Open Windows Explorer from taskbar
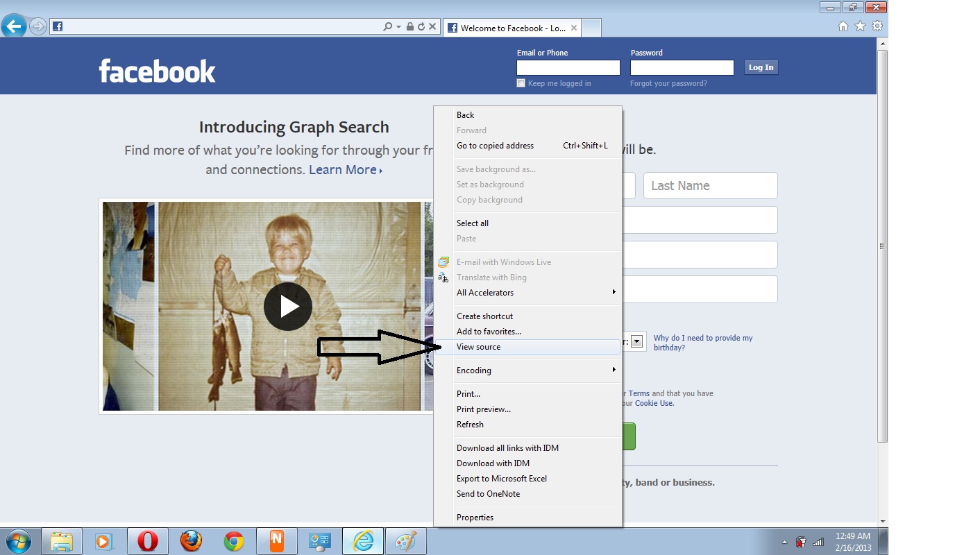This screenshot has width=980, height=555. 62,541
